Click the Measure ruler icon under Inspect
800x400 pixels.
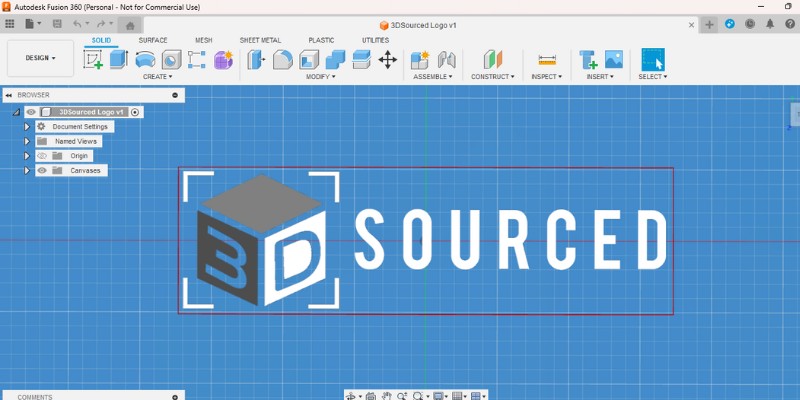(546, 60)
